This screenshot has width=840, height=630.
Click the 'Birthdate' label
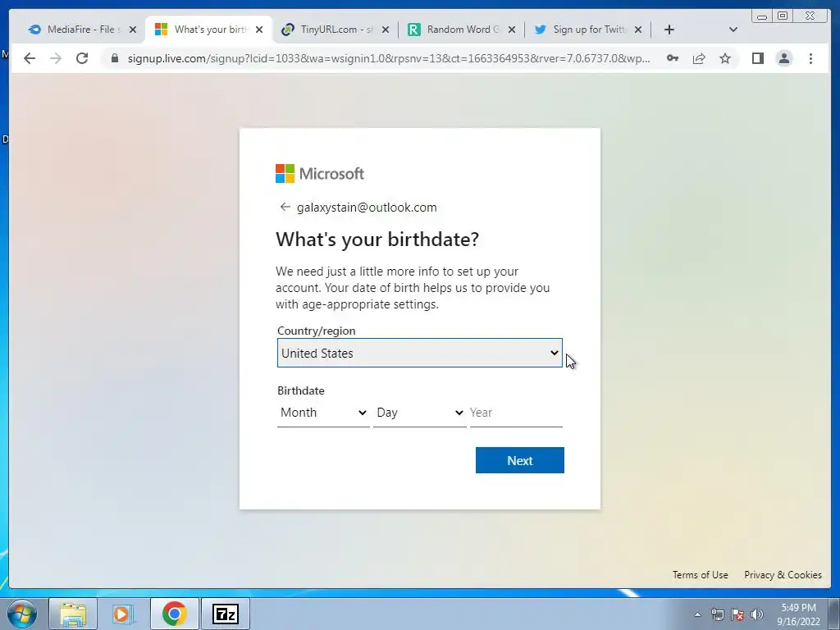point(300,390)
